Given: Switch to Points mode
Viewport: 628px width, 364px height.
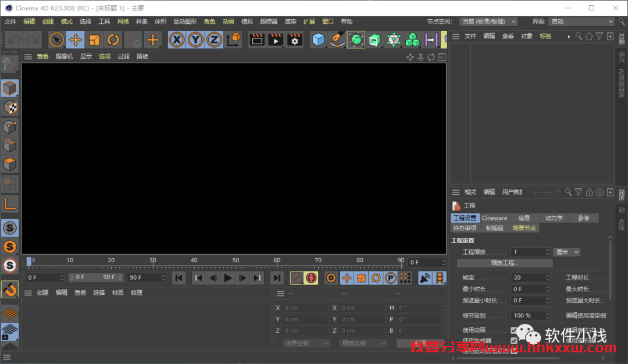Looking at the screenshot, I should point(10,127).
